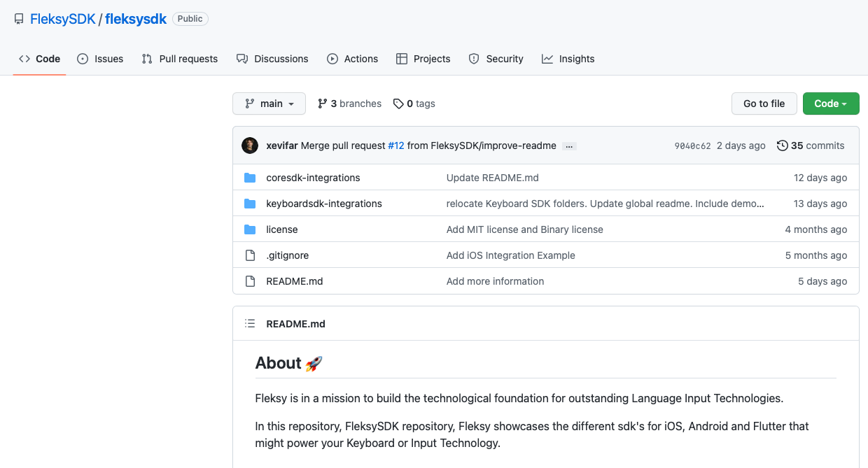Open the main branch dropdown
Image resolution: width=868 pixels, height=468 pixels.
[x=269, y=104]
